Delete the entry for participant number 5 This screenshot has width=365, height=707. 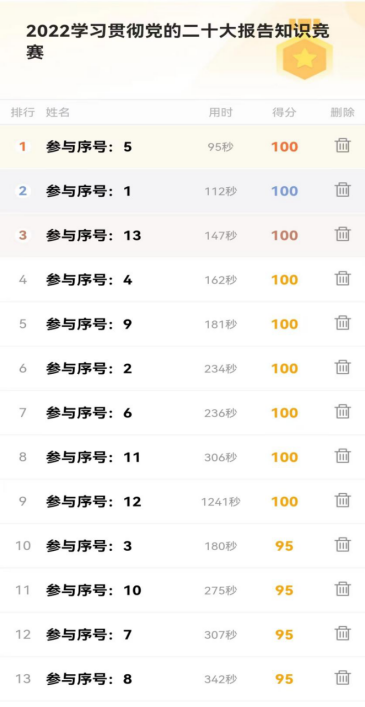click(x=342, y=146)
